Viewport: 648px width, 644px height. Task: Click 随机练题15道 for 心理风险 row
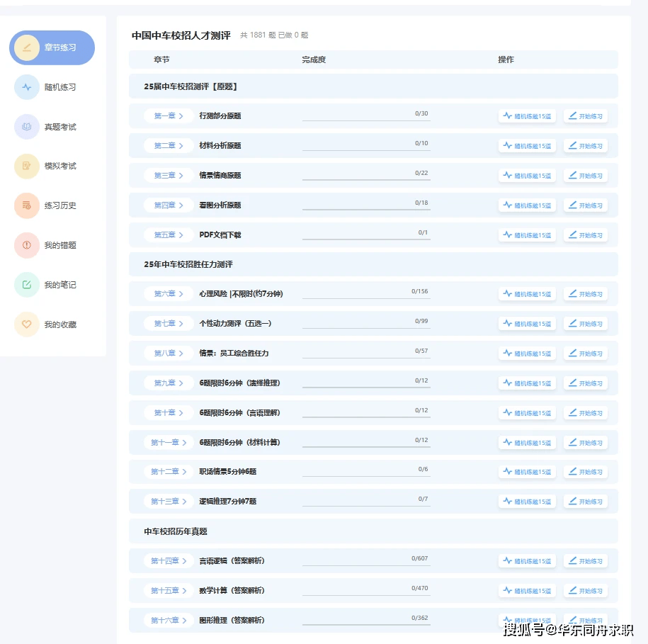click(527, 294)
